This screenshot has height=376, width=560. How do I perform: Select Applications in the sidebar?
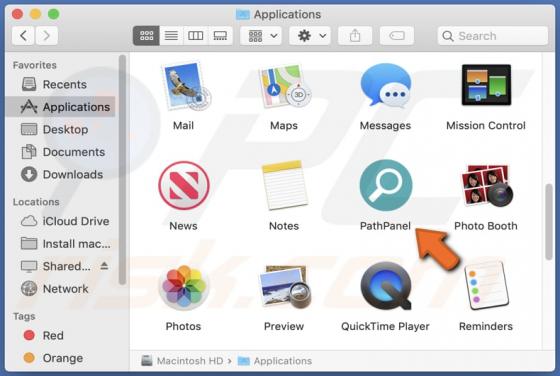[x=60, y=107]
